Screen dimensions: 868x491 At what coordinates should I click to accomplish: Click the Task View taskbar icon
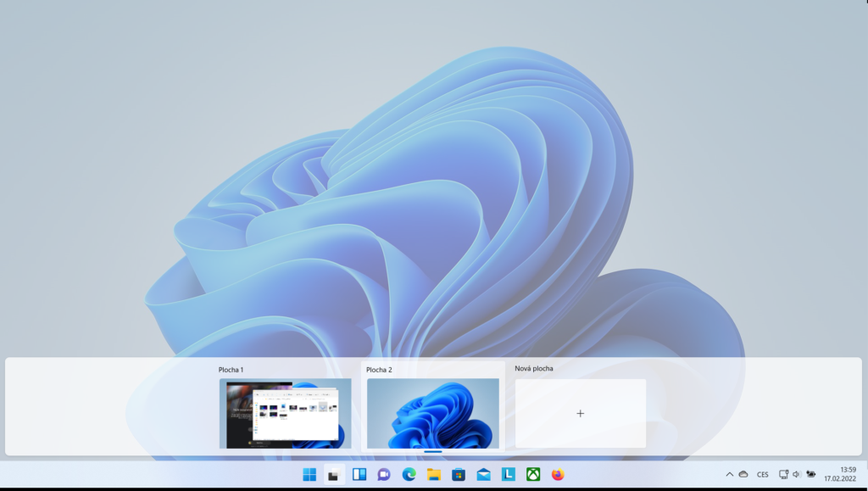click(x=333, y=474)
